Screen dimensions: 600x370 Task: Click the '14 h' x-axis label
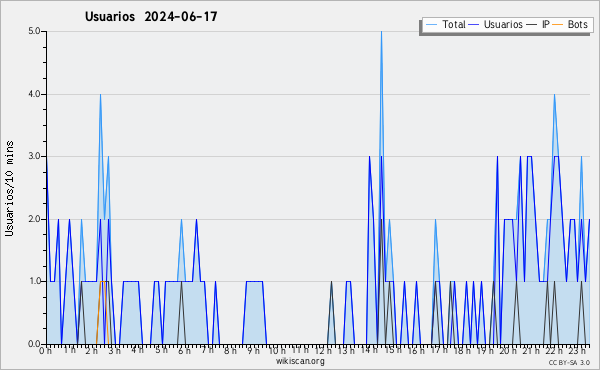coord(369,350)
